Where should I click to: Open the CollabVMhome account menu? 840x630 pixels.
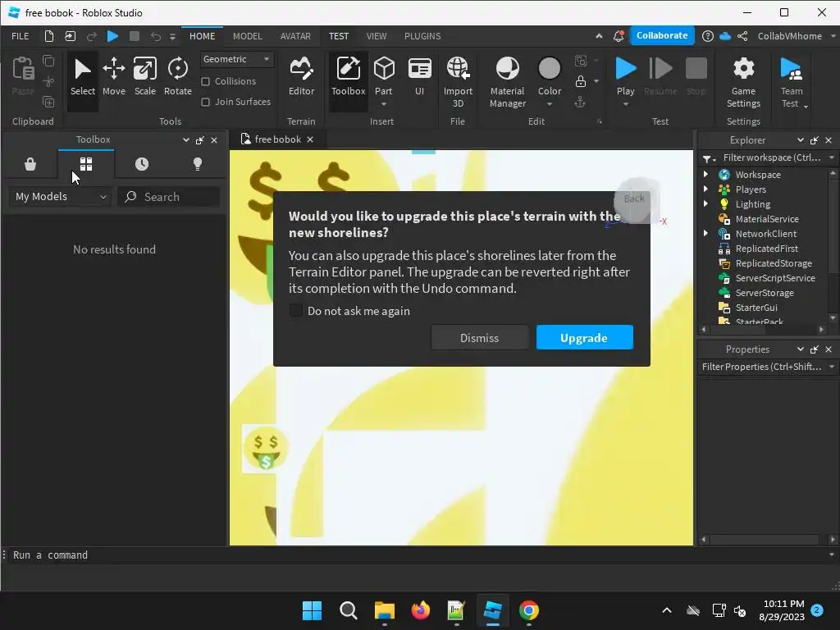tap(796, 36)
